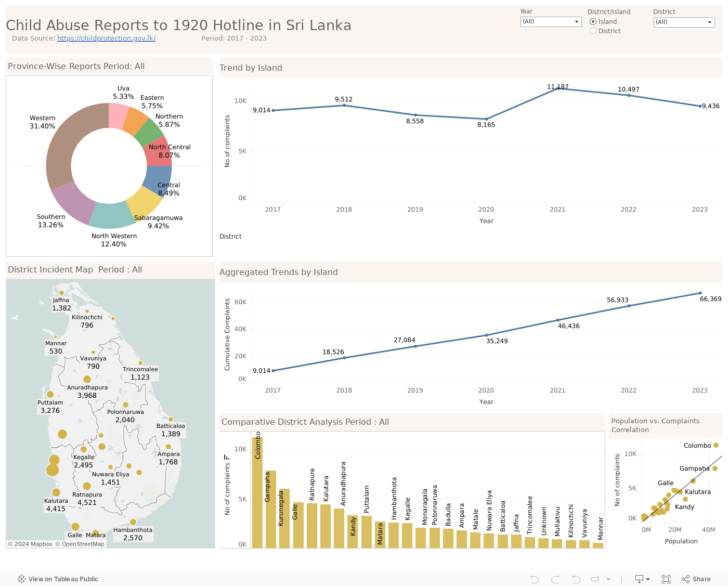Click the Anuradhapura map marker
This screenshot has width=728, height=586.
[x=87, y=379]
